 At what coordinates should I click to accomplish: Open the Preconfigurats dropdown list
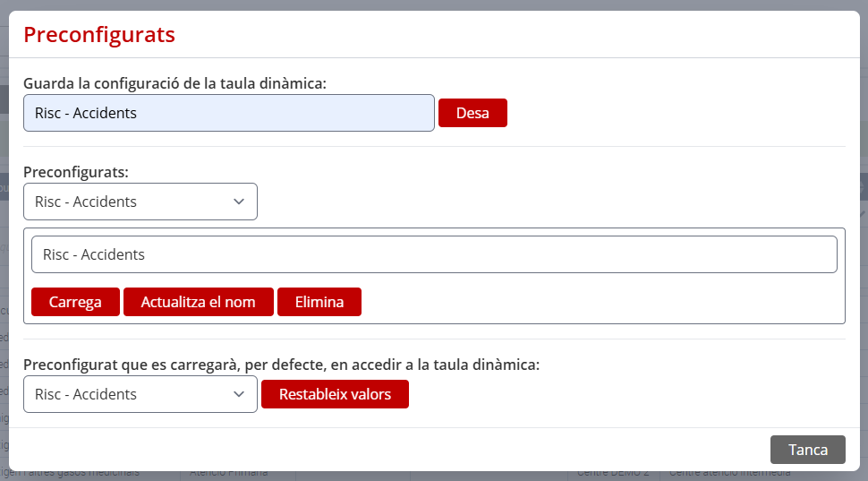point(140,202)
